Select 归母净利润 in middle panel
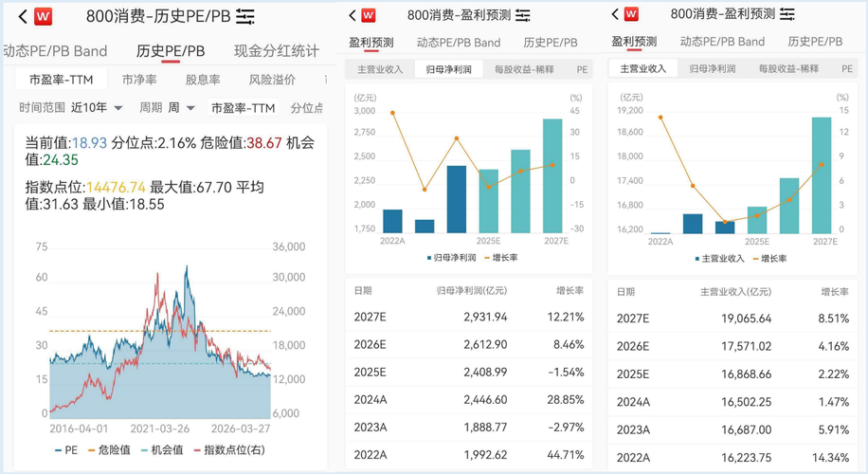The height and width of the screenshot is (474, 868). (x=449, y=69)
